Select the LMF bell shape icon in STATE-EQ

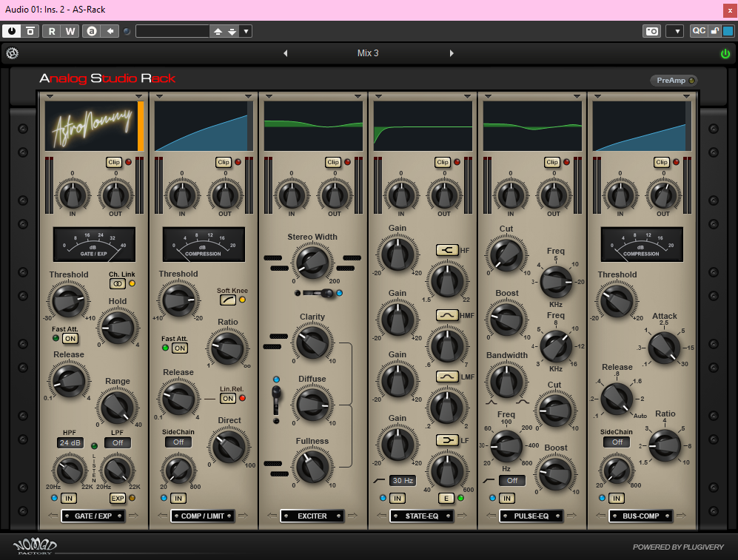pos(447,377)
